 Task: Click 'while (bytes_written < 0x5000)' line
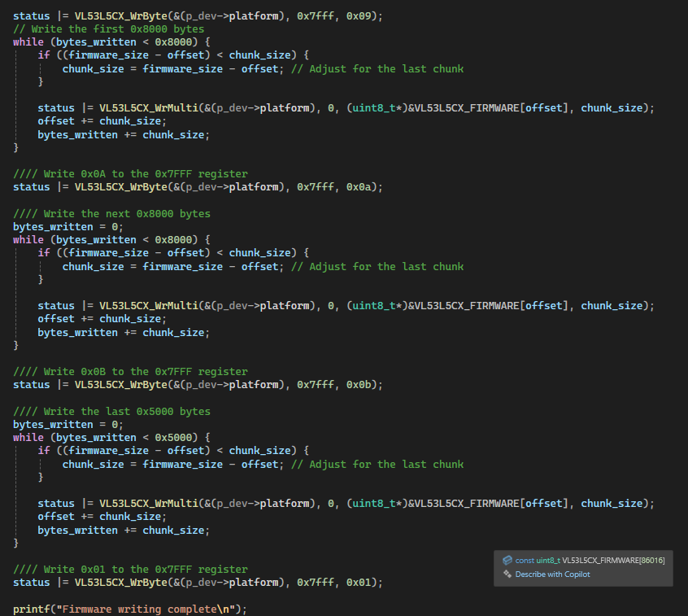pos(111,438)
